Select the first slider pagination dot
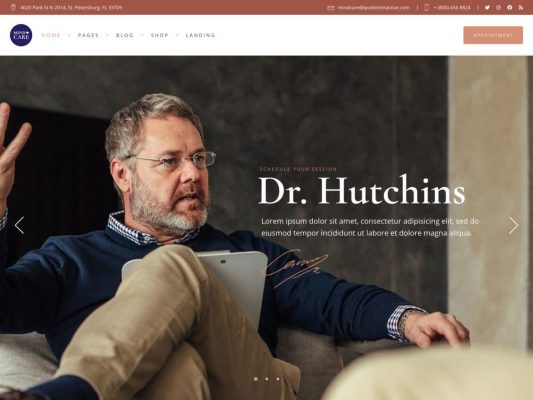This screenshot has width=533, height=400. click(256, 379)
